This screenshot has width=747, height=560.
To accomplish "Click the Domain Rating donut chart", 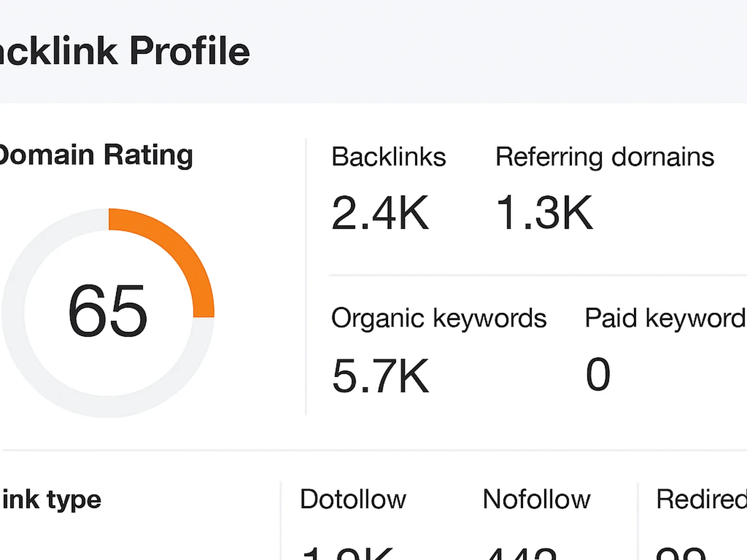I will [107, 313].
